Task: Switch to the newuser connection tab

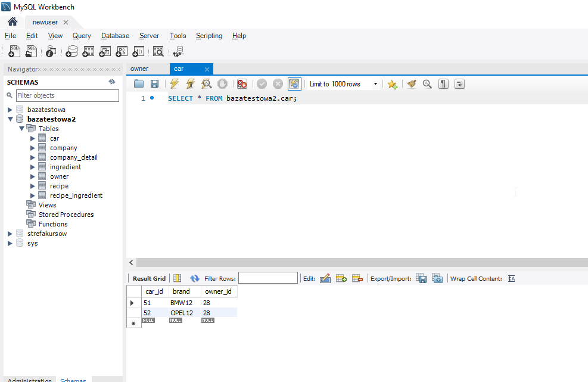Action: [x=45, y=22]
